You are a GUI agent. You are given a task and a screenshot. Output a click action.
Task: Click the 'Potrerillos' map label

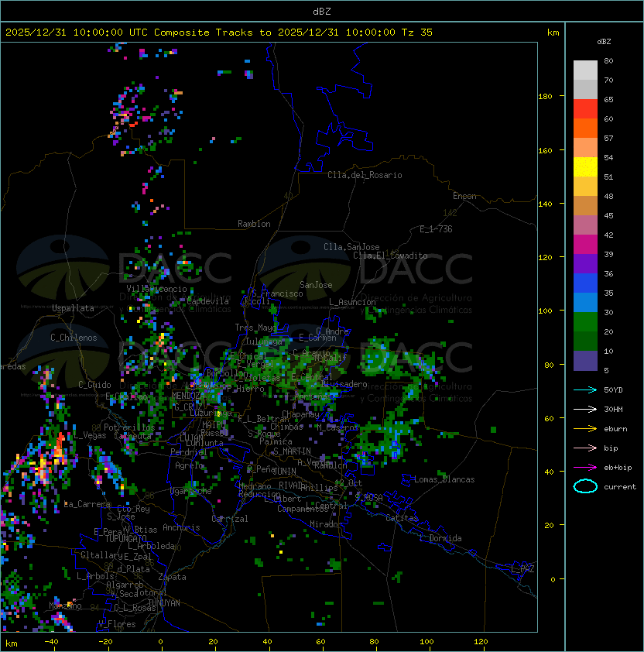coord(129,427)
